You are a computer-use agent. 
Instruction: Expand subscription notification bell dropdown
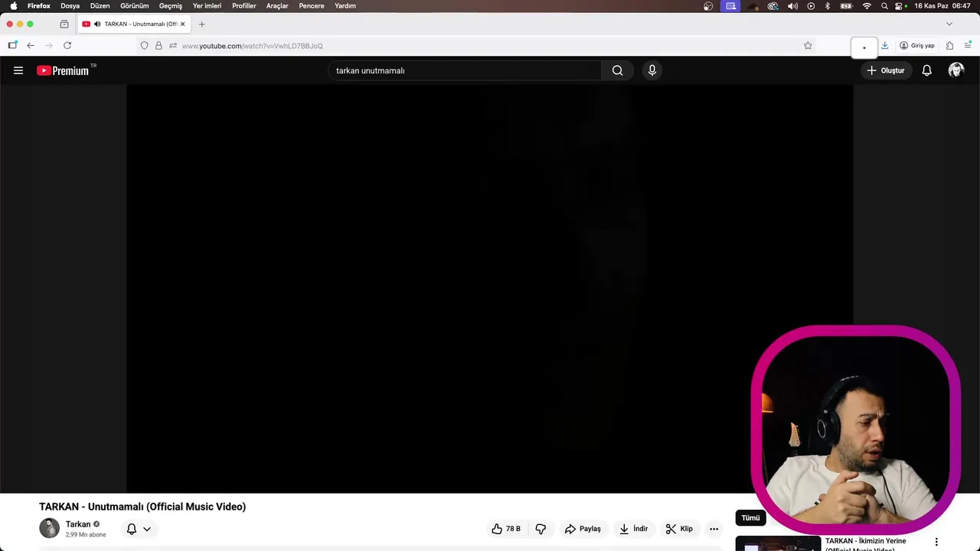(139, 529)
